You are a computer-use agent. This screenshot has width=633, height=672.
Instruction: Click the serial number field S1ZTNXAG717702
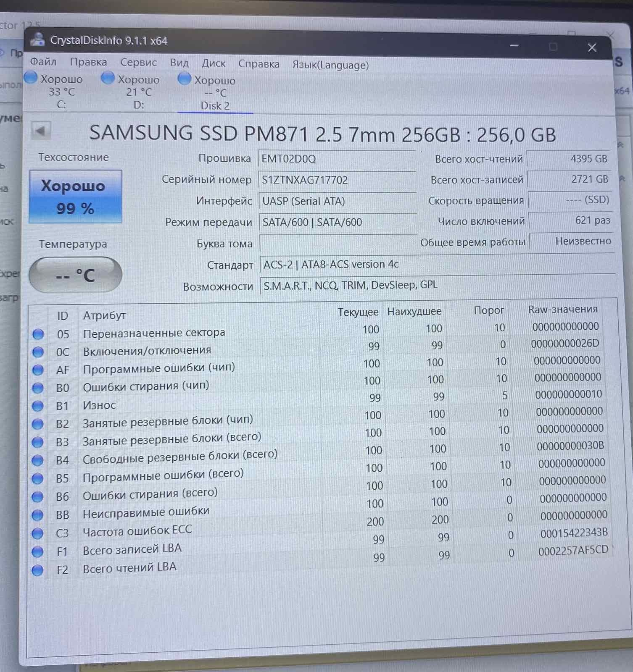pos(337,180)
